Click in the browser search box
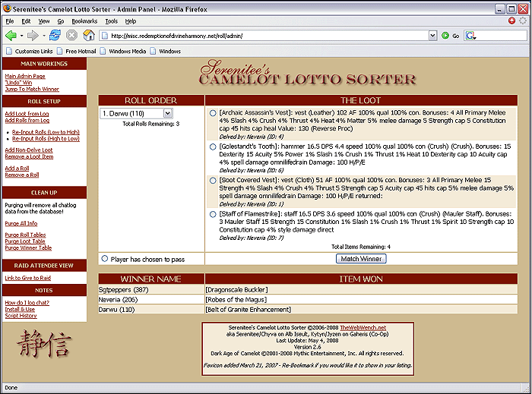The height and width of the screenshot is (394, 532). 502,36
